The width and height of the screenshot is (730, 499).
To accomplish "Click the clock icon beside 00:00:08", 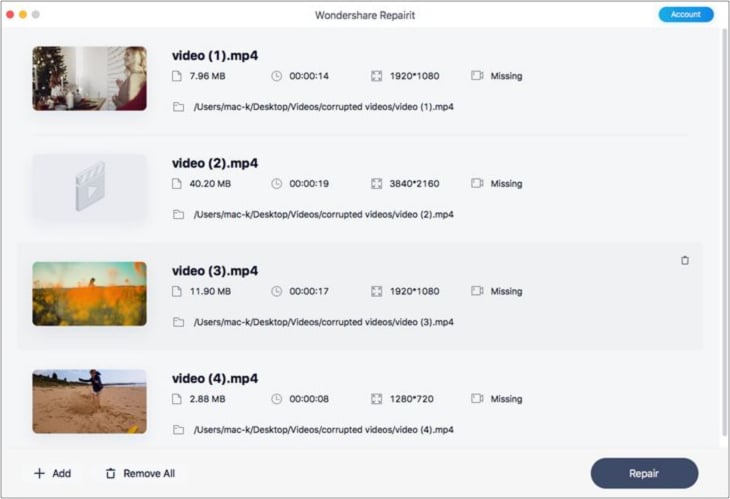I will [276, 399].
